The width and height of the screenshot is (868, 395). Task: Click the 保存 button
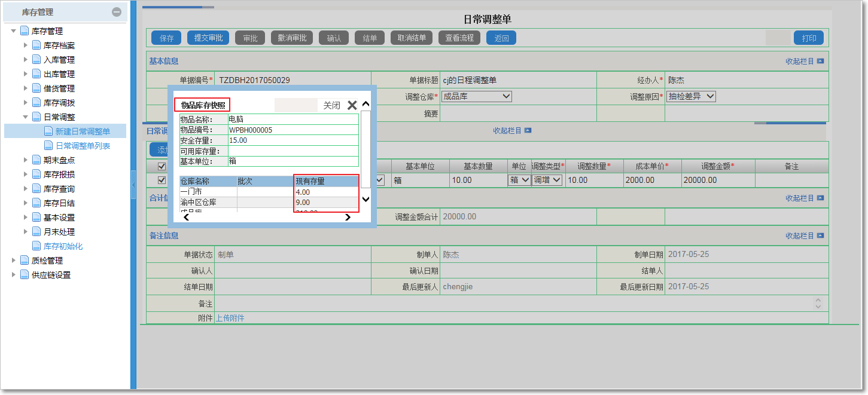point(166,38)
